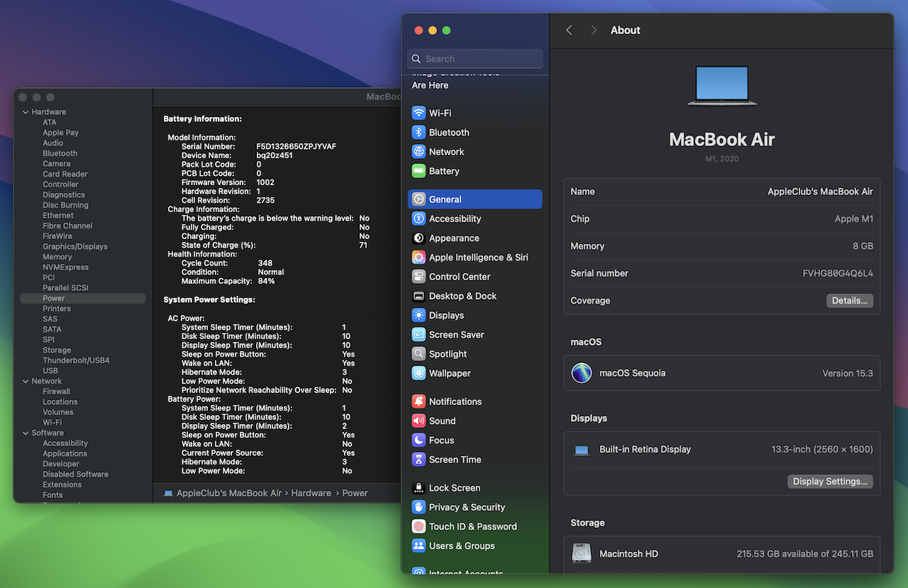Open the Sound speaker icon
908x588 pixels.
pos(419,421)
